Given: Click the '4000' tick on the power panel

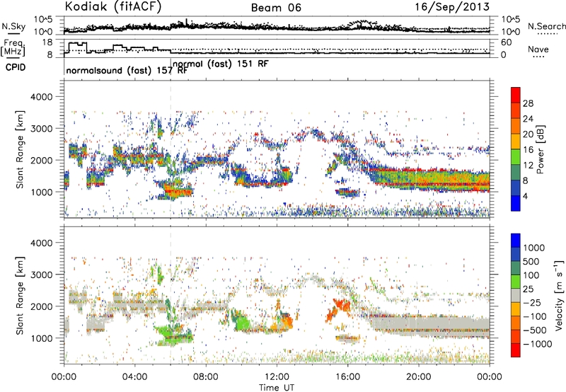Looking at the screenshot, I should pyautogui.click(x=41, y=97).
